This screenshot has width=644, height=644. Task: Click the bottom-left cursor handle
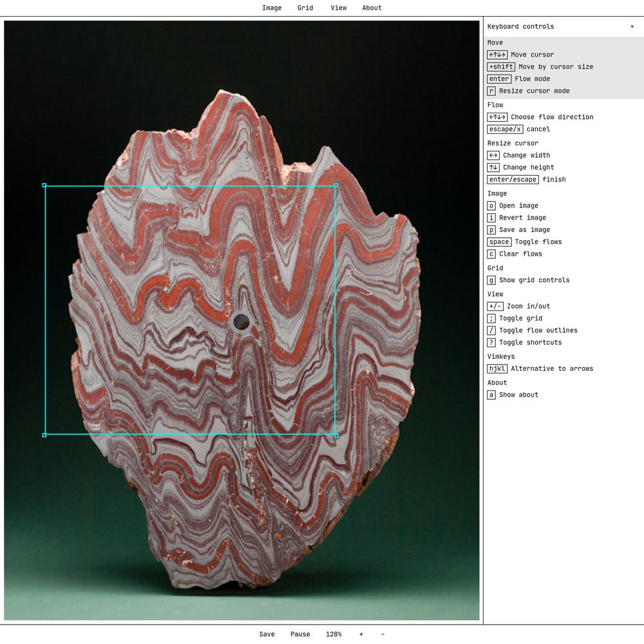tap(44, 435)
